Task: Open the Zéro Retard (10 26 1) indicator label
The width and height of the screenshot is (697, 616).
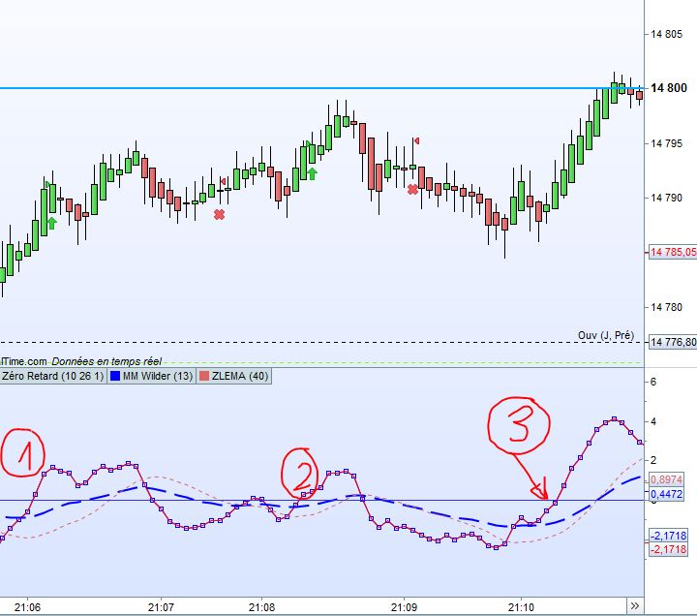Action: tap(52, 376)
